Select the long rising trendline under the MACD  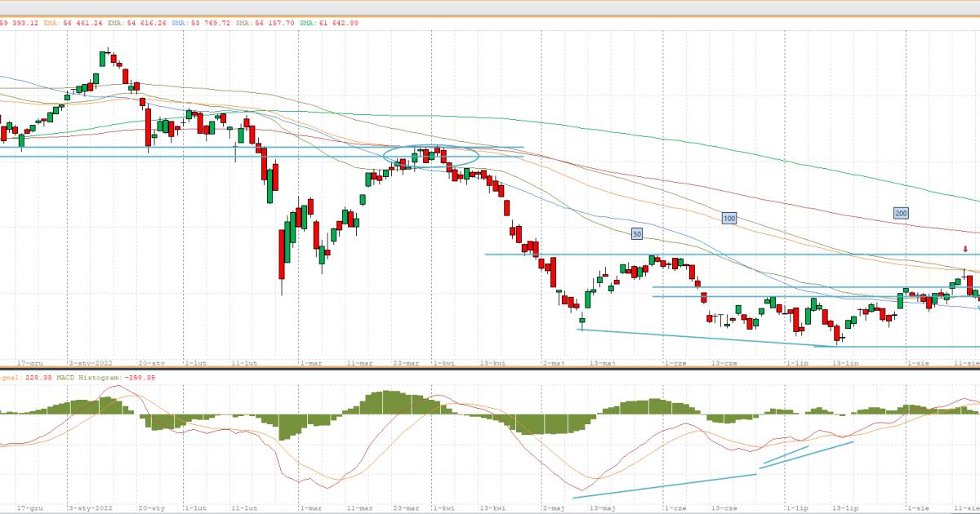point(663,486)
